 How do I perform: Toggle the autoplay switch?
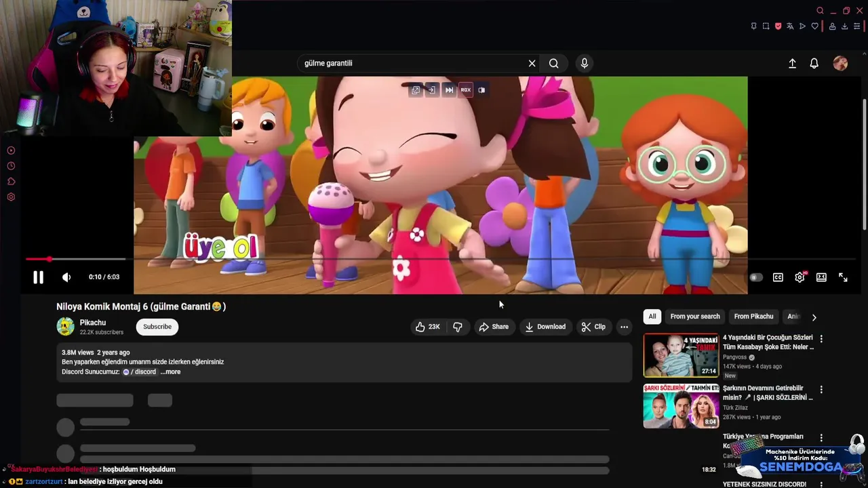point(756,277)
